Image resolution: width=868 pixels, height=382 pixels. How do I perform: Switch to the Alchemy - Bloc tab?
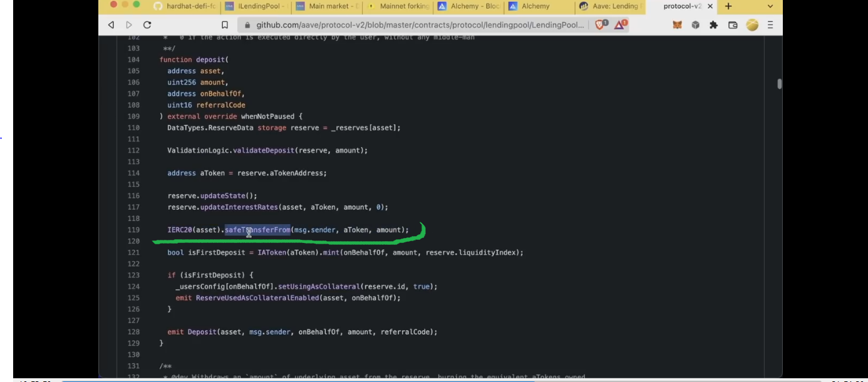point(468,6)
